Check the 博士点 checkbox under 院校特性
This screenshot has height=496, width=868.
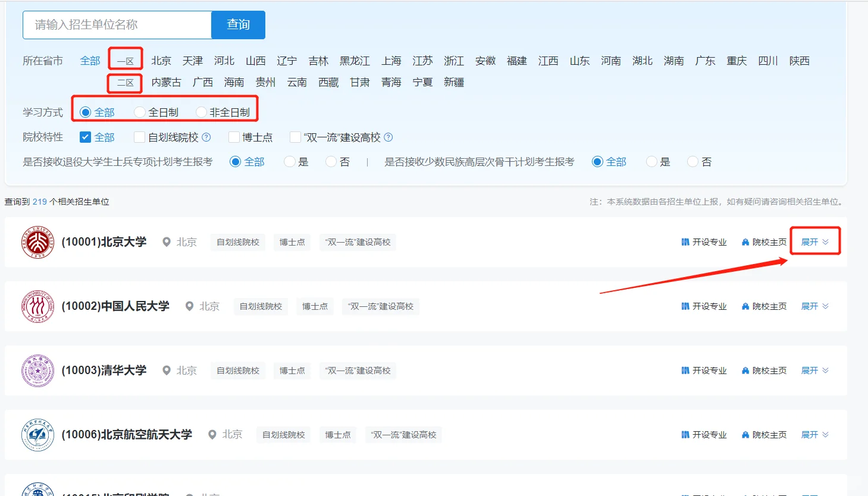pos(233,137)
